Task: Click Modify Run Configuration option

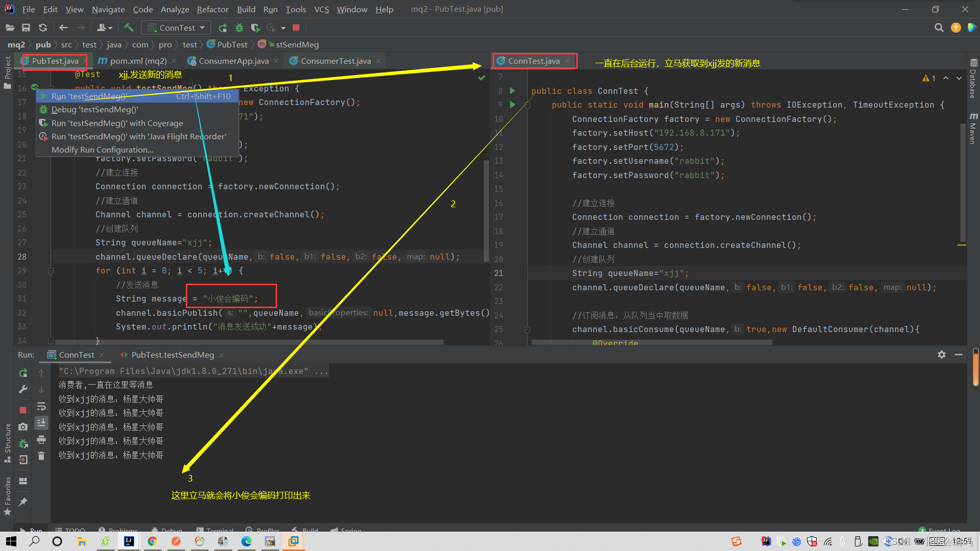Action: click(x=102, y=150)
